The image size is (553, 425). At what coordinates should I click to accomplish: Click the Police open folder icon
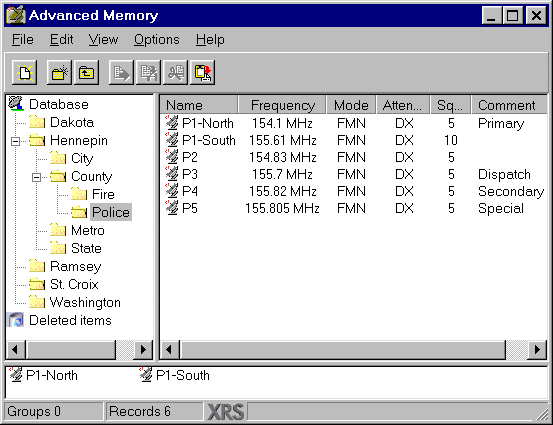pos(79,212)
